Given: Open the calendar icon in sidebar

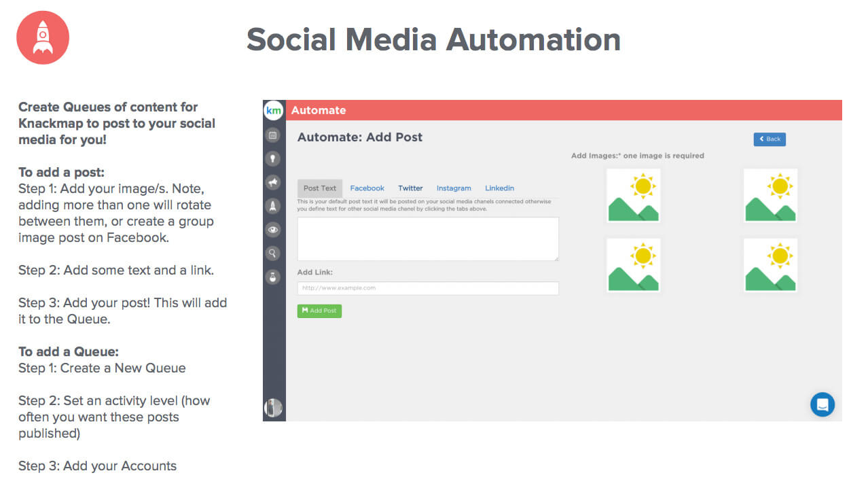Looking at the screenshot, I should point(273,135).
